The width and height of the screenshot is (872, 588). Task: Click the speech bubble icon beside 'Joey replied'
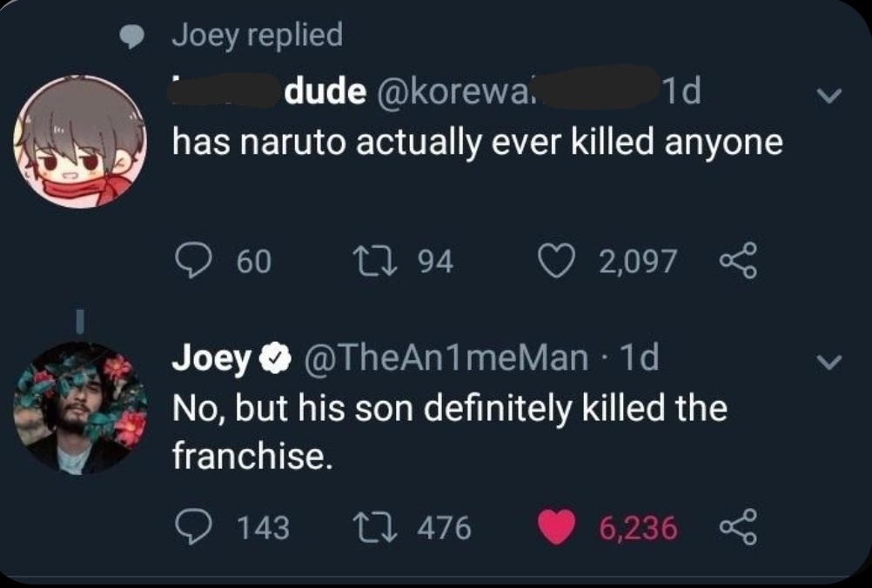tap(131, 37)
